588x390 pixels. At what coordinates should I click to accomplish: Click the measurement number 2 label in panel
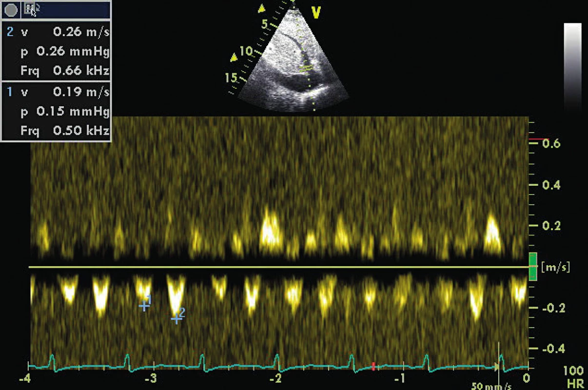tap(10, 33)
